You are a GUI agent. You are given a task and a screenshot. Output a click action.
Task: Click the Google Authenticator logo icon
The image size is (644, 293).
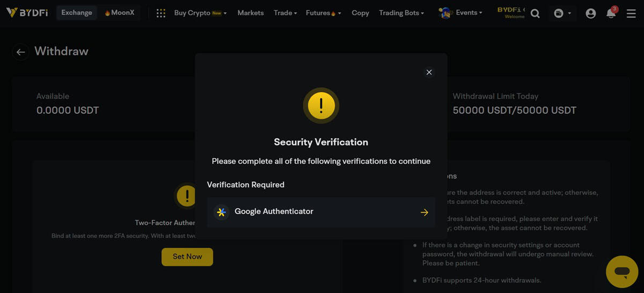(x=221, y=212)
